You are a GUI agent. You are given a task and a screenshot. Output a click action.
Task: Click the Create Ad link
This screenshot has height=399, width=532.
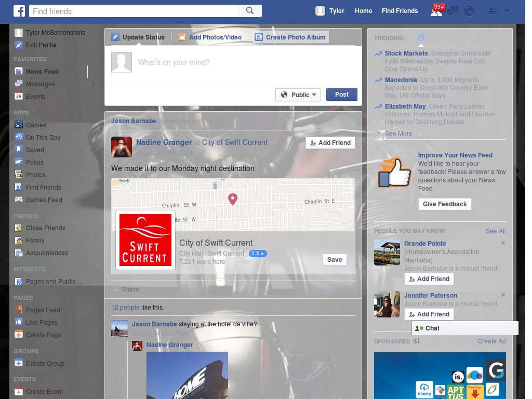[491, 341]
